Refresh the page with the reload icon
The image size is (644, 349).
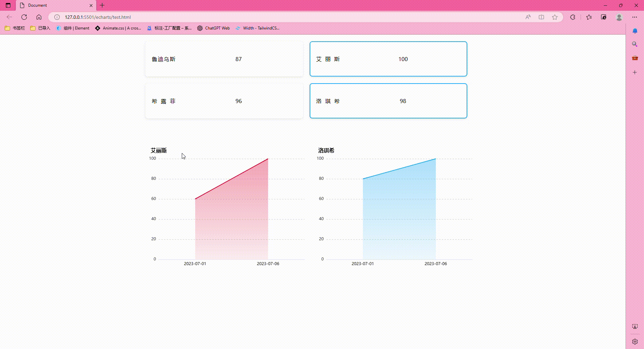(x=24, y=17)
